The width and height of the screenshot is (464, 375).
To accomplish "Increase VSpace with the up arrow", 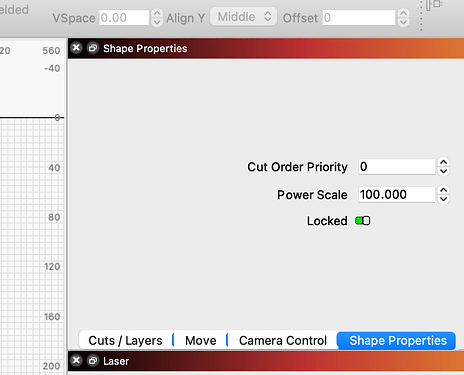I will [157, 13].
